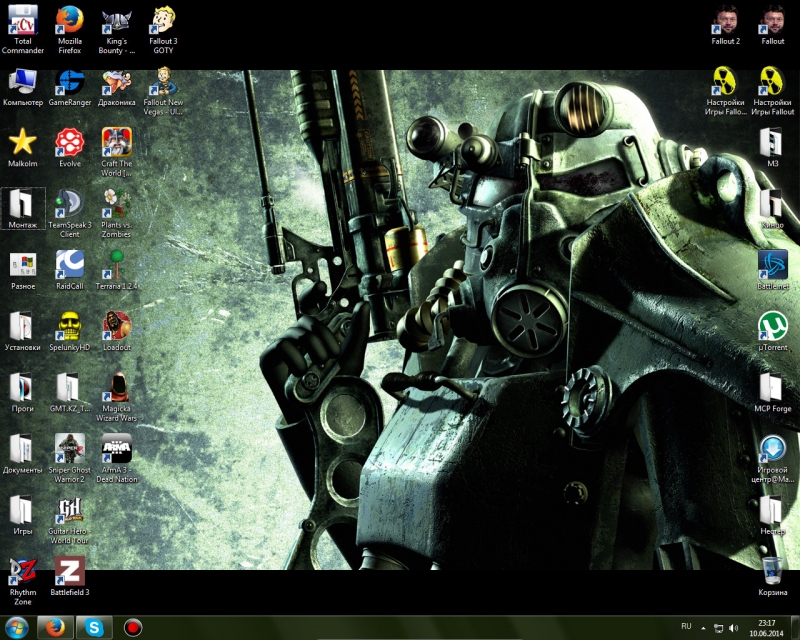Select the Mozilla Firefox desktop shortcut
This screenshot has width=800, height=640.
click(x=69, y=29)
